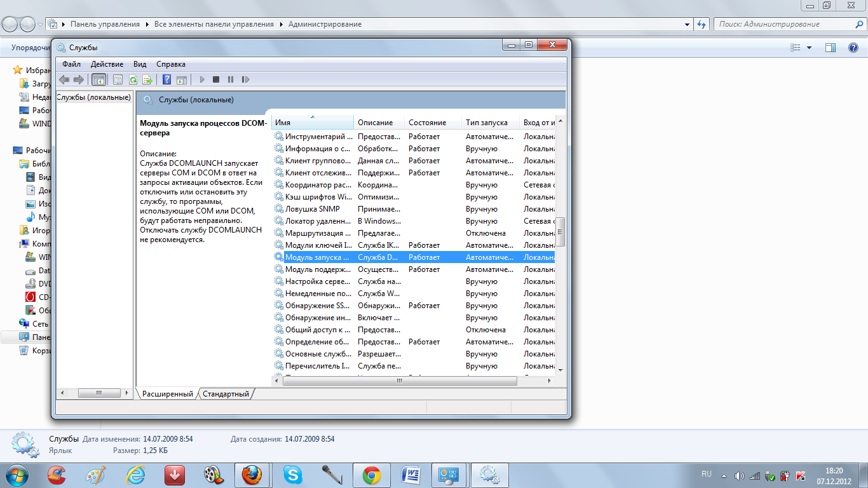This screenshot has height=488, width=868.
Task: Click the console tree horizontal scrollbar thumb
Action: coord(99,393)
